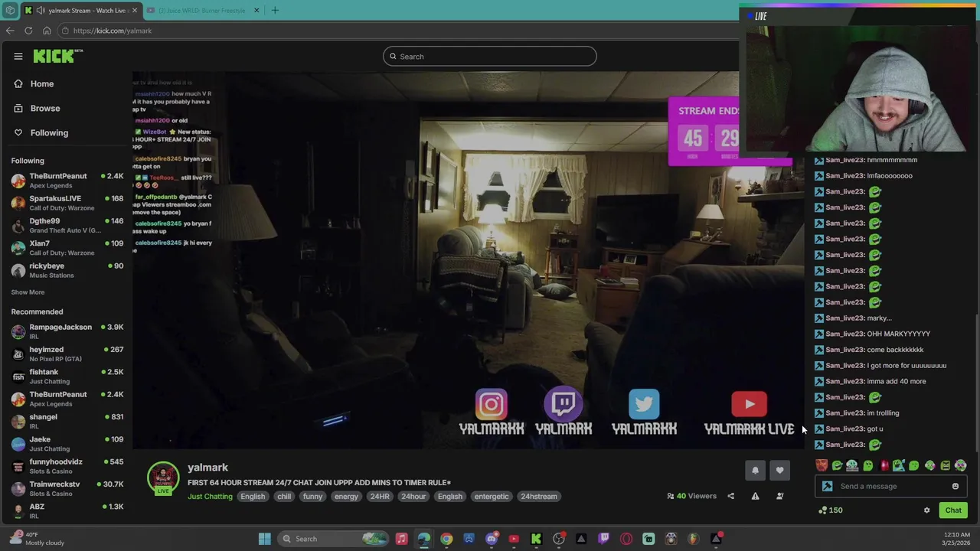The image size is (980, 551).
Task: Open the browser workspaces icon
Action: click(9, 10)
